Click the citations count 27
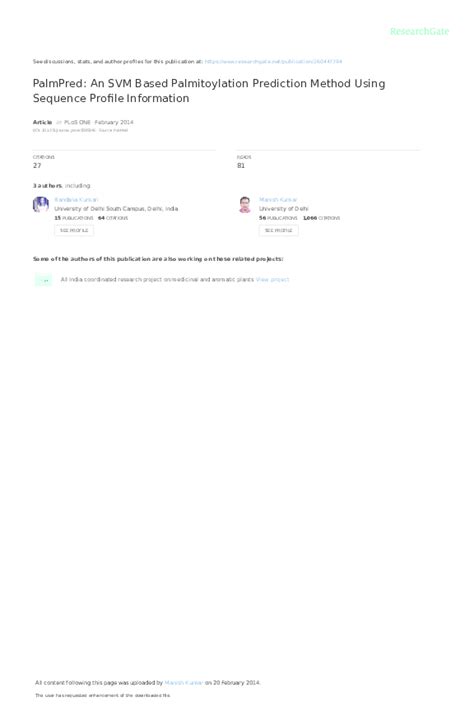The image size is (474, 711). [x=37, y=166]
